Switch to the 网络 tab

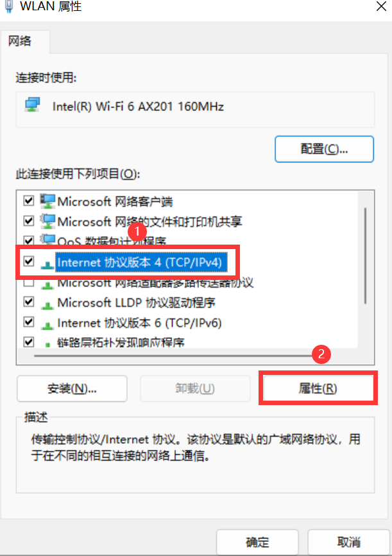click(x=20, y=41)
